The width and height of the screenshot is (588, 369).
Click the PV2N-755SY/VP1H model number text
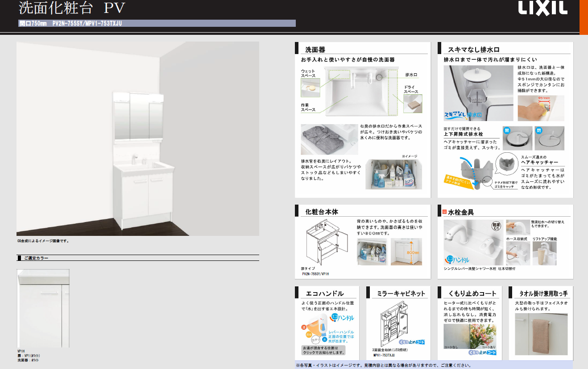tap(315, 274)
